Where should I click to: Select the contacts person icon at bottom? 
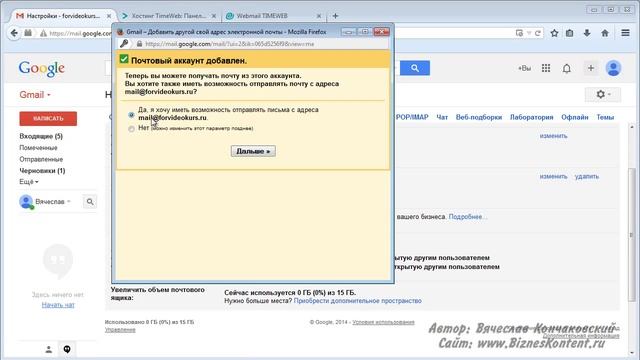click(x=49, y=349)
